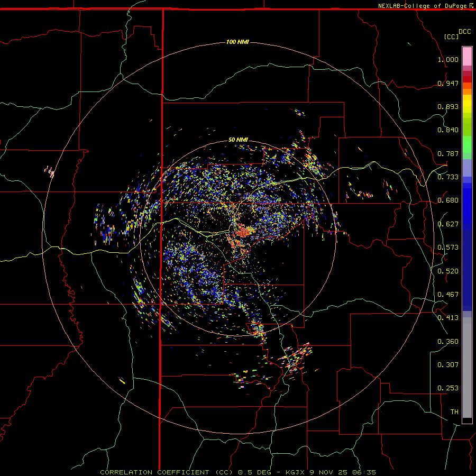
Task: Select the 0.253 scale value
Action: pyautogui.click(x=448, y=388)
